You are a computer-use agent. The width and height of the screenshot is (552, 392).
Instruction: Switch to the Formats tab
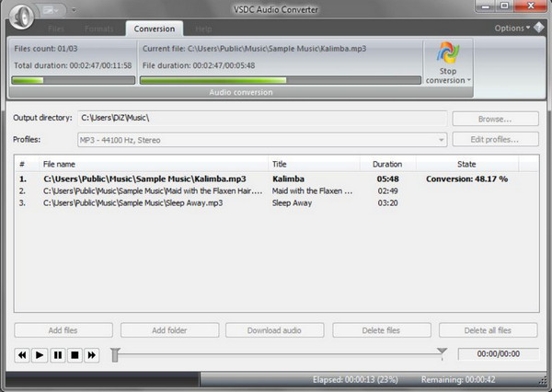[x=98, y=29]
